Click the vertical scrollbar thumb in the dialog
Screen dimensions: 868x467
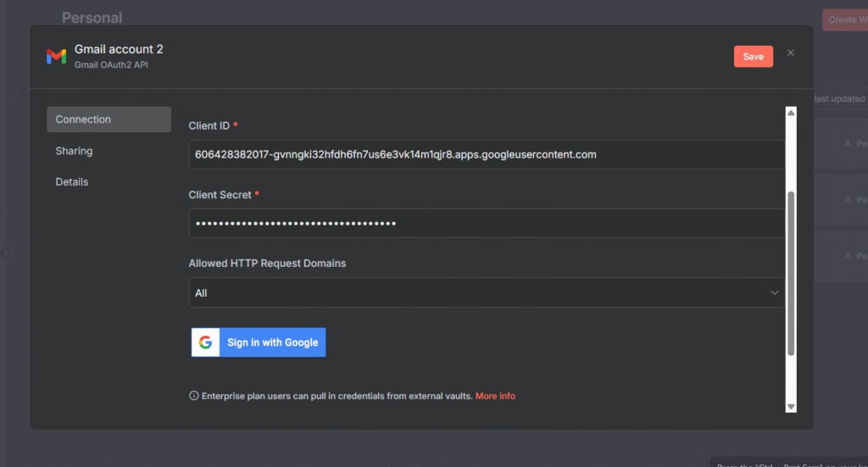coord(791,271)
